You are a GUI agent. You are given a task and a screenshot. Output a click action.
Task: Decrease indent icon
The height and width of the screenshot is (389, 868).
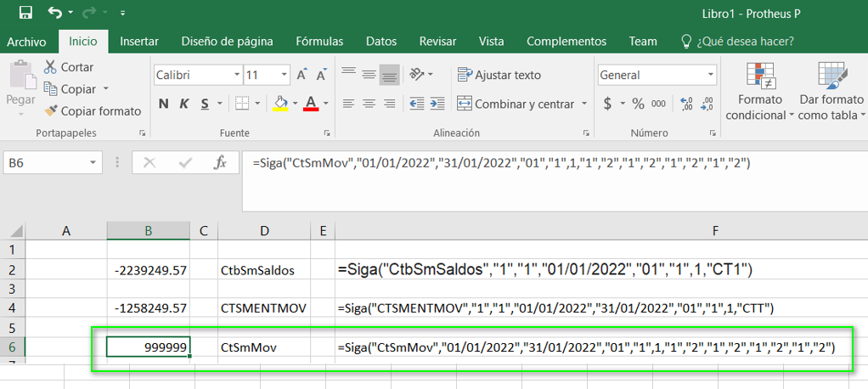[417, 104]
